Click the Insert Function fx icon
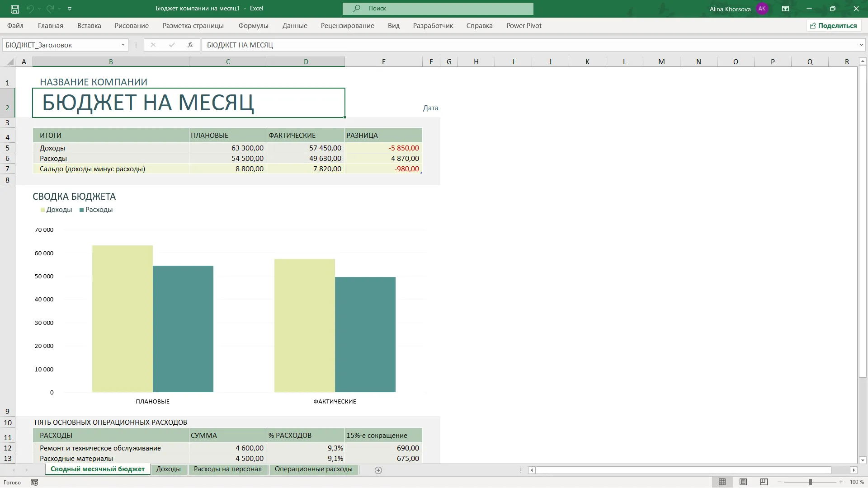The height and width of the screenshot is (488, 868). [x=190, y=45]
